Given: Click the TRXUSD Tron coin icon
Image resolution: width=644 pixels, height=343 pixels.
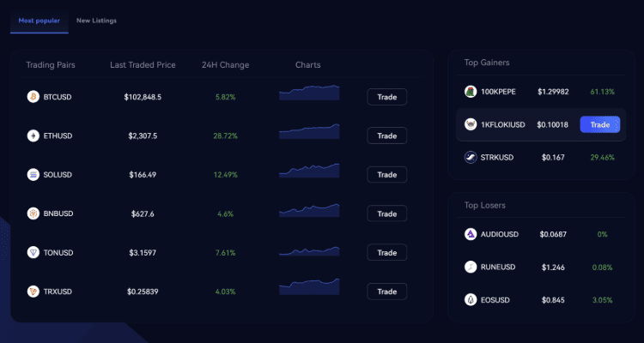Looking at the screenshot, I should click(x=33, y=292).
